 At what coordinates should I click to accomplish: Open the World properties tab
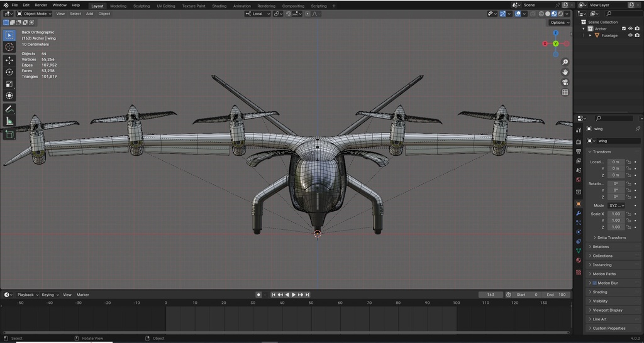[x=579, y=180]
